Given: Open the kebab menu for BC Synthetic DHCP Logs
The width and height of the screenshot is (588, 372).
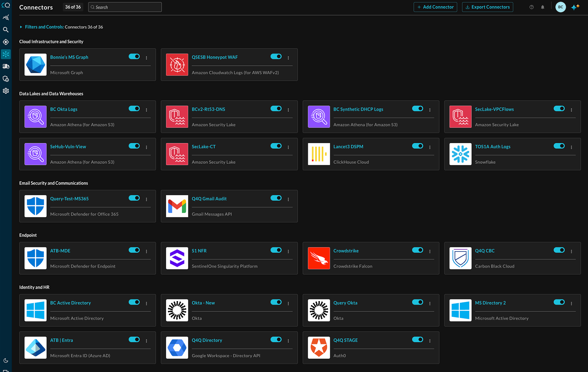Looking at the screenshot, I should pos(430,110).
